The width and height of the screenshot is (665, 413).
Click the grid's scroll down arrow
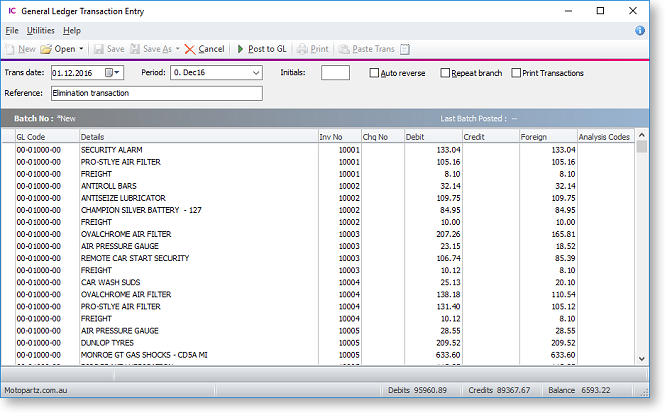[642, 357]
